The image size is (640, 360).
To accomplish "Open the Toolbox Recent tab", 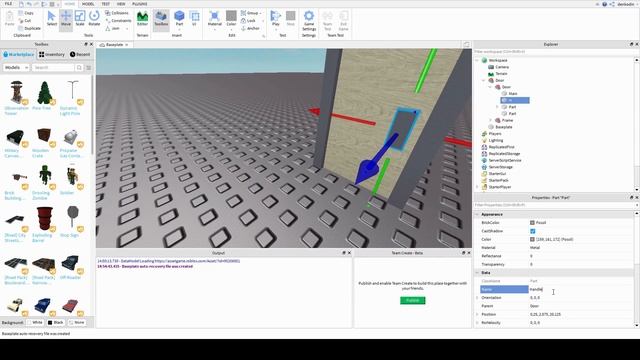I will point(80,54).
